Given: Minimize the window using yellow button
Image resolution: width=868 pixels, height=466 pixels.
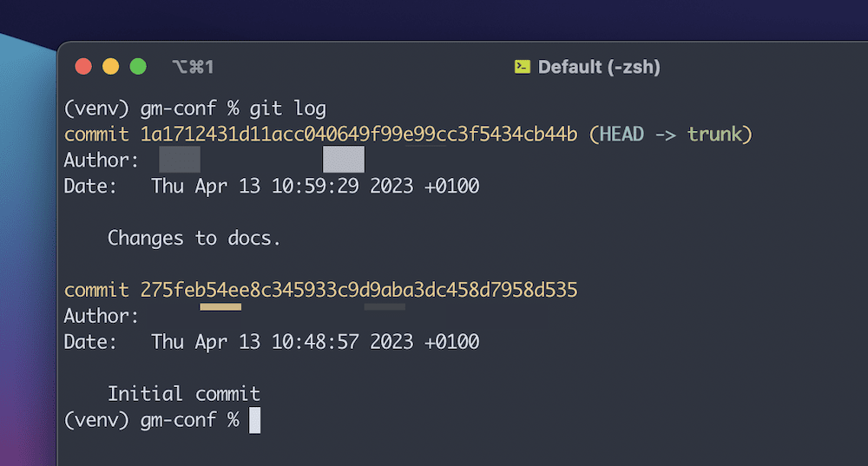Looking at the screenshot, I should [x=111, y=67].
